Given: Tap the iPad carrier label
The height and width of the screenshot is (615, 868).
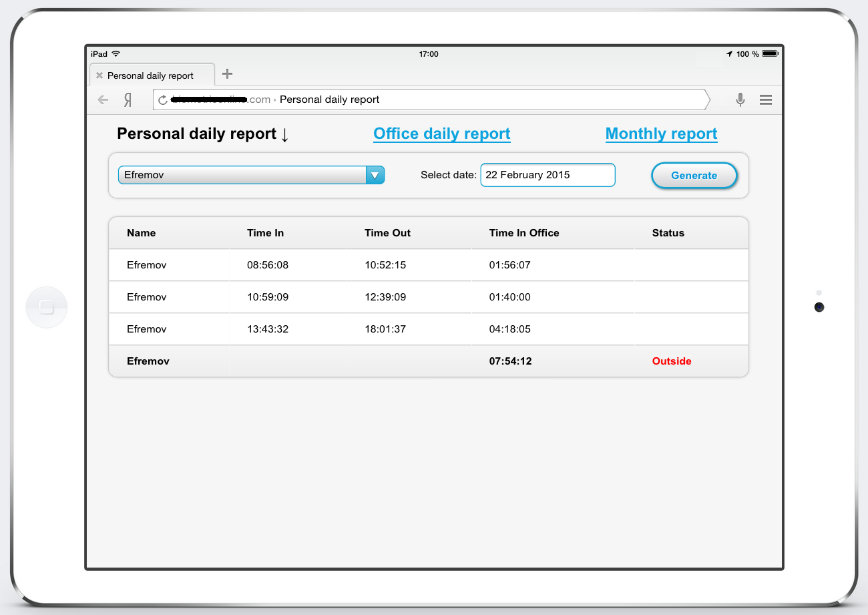Looking at the screenshot, I should 99,53.
